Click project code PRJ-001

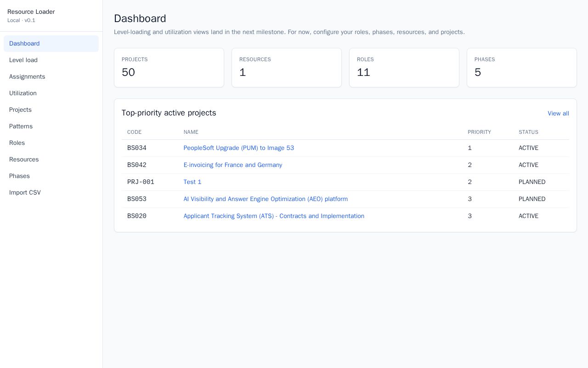[141, 182]
